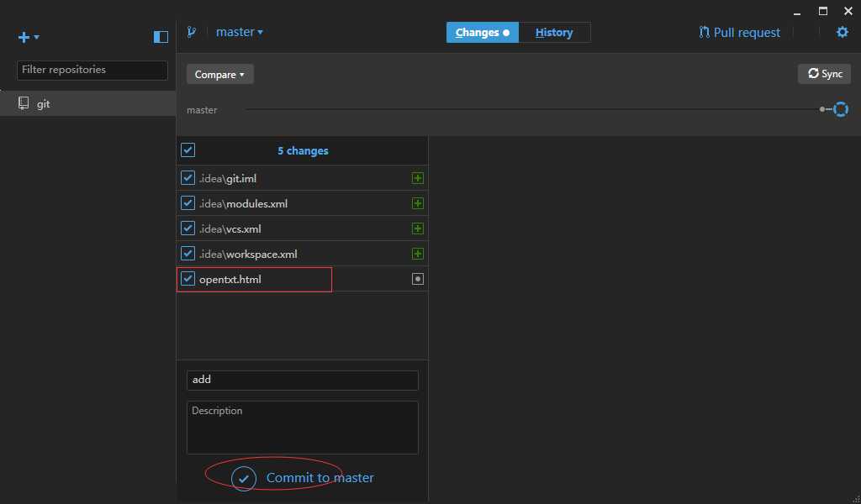Screen dimensions: 861x504
Task: Uncheck the .idea\modules.xml checkbox
Action: 188,203
